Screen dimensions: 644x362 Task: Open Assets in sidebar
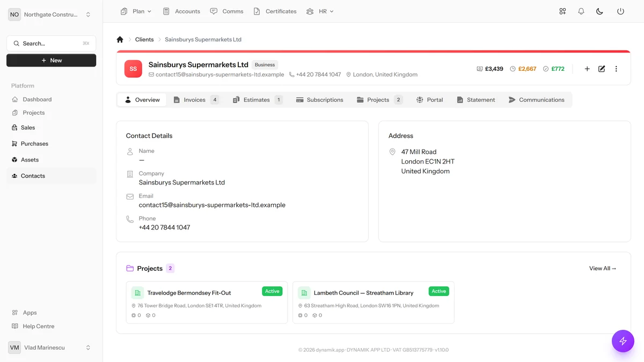pos(52,160)
